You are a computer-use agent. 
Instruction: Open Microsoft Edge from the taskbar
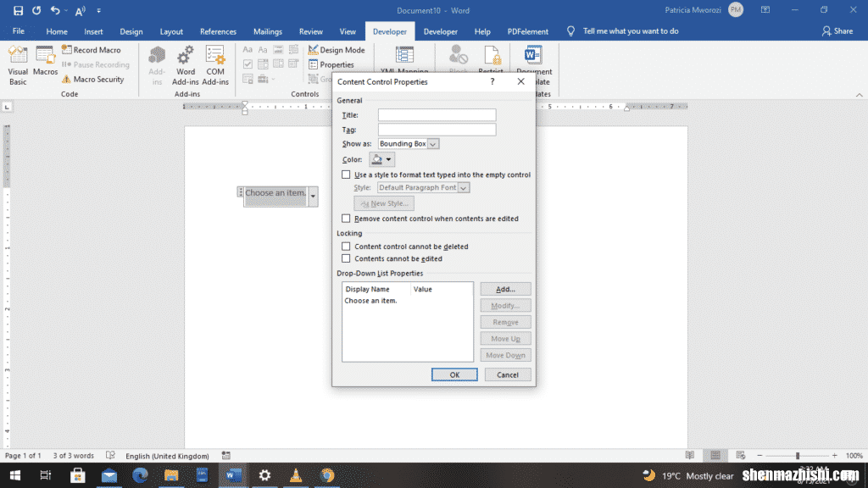[140, 475]
